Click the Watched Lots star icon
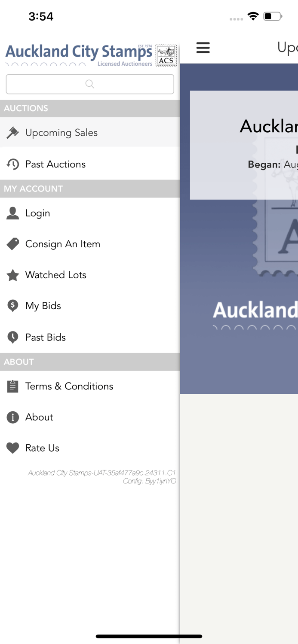The image size is (298, 644). pyautogui.click(x=13, y=275)
